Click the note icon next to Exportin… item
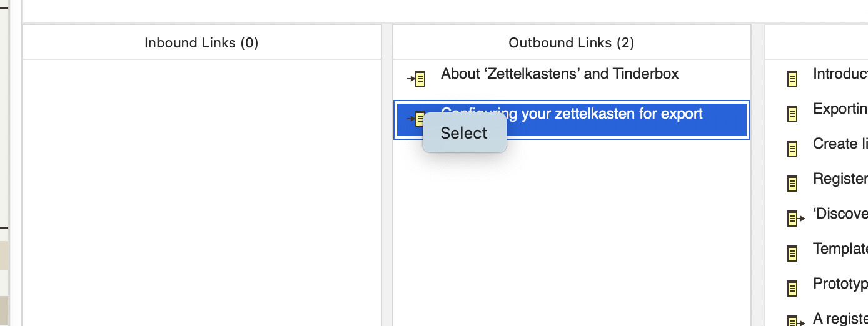868x326 pixels. pos(792,114)
